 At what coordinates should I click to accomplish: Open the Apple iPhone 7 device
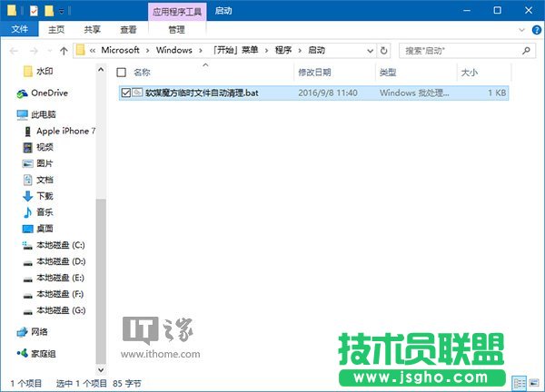(64, 131)
